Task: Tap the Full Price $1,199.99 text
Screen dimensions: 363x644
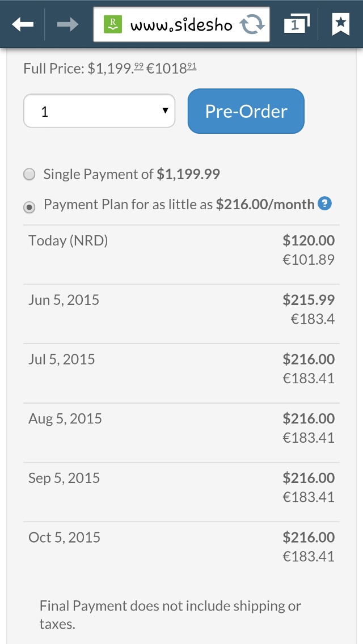Action: click(x=110, y=69)
